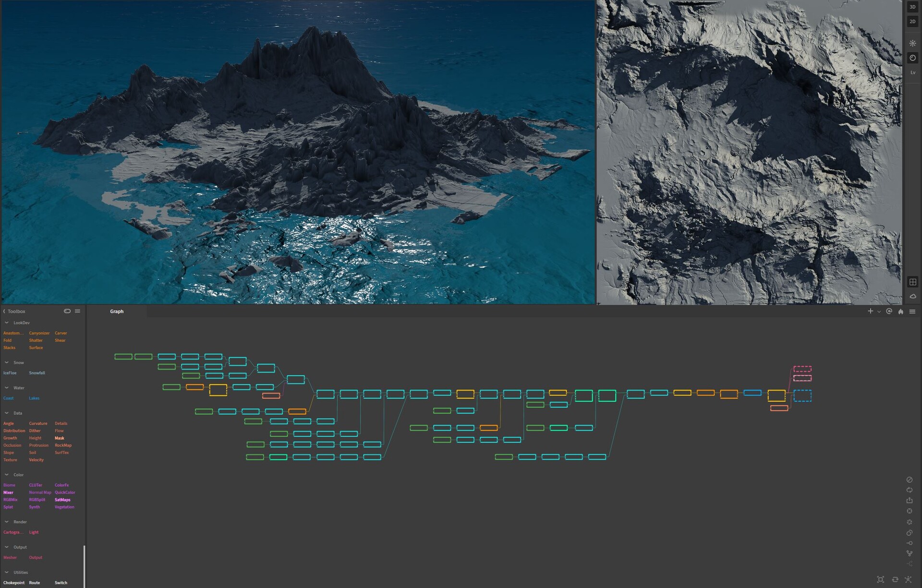922x588 pixels.
Task: Collapse the LookDev toolbox section
Action: [x=7, y=323]
